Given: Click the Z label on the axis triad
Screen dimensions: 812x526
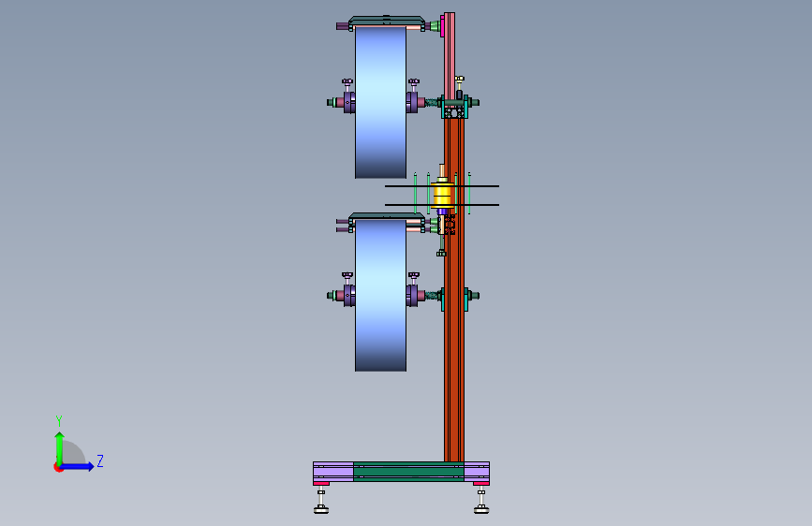Looking at the screenshot, I should [x=100, y=460].
